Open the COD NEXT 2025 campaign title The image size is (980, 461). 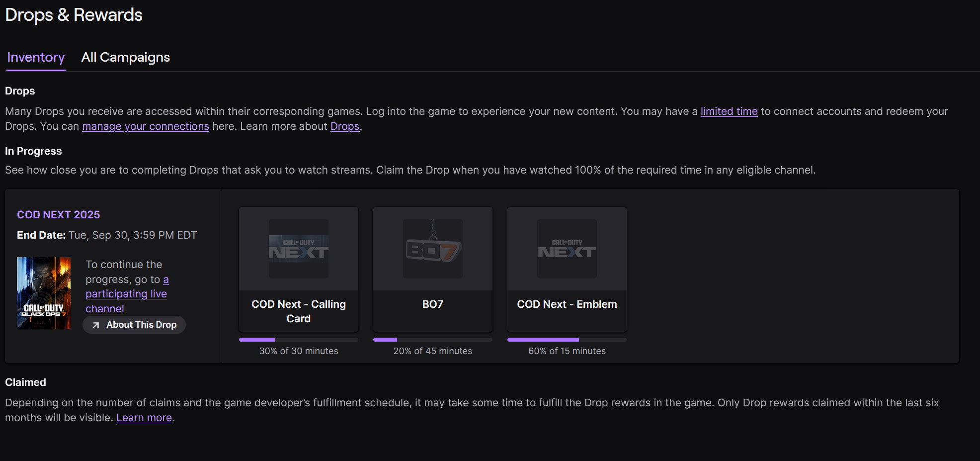tap(58, 215)
